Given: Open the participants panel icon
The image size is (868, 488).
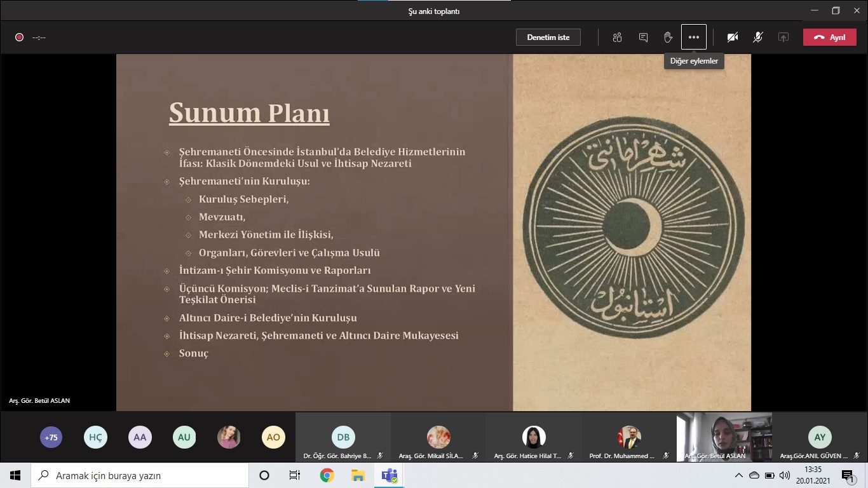Looking at the screenshot, I should coord(617,37).
